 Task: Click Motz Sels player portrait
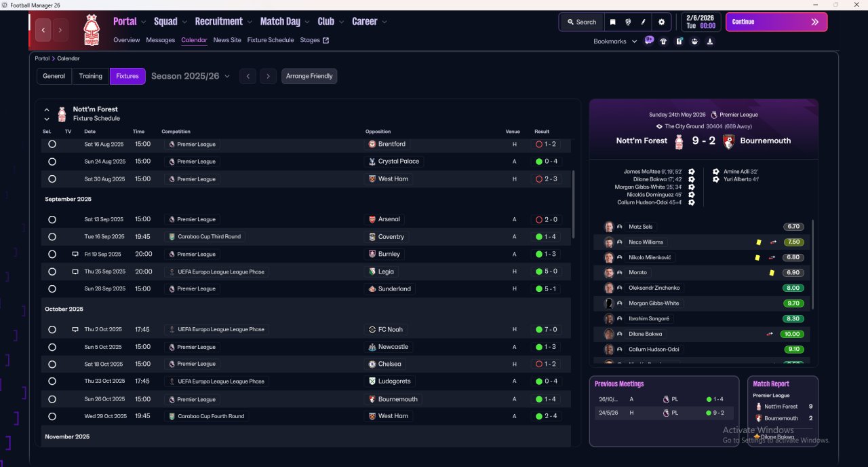(609, 227)
